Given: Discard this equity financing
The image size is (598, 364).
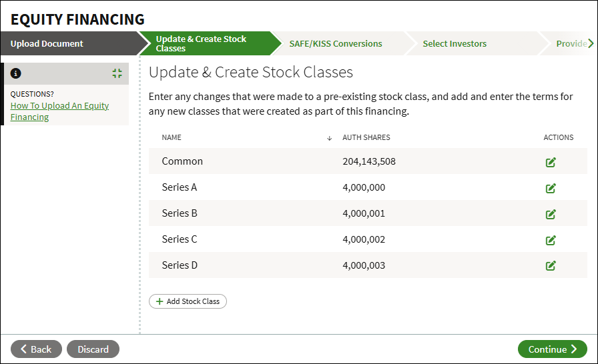Looking at the screenshot, I should 93,349.
